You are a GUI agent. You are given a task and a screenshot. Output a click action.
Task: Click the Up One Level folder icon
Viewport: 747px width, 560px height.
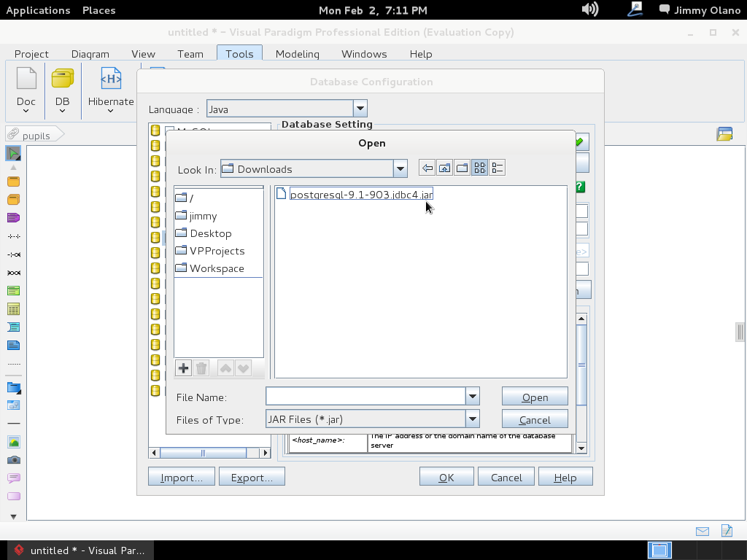(x=444, y=168)
